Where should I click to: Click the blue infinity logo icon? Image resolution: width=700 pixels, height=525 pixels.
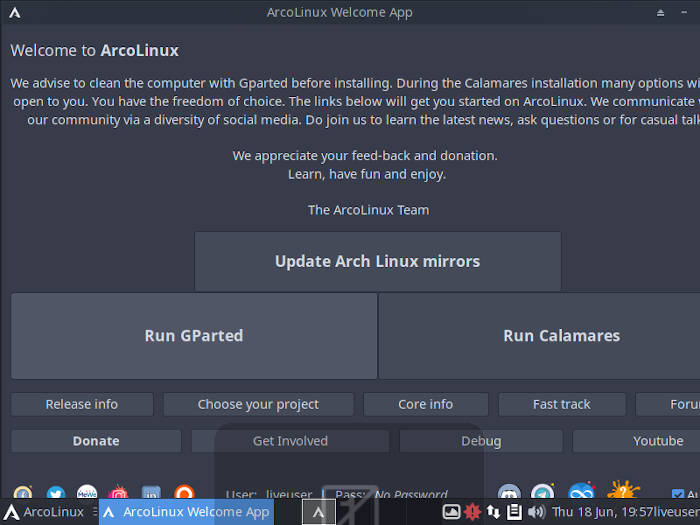pyautogui.click(x=581, y=491)
